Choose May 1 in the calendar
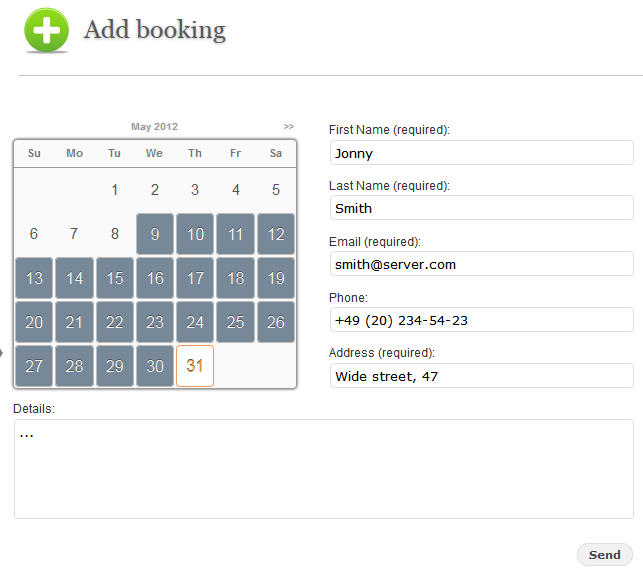This screenshot has width=643, height=575. tap(115, 190)
